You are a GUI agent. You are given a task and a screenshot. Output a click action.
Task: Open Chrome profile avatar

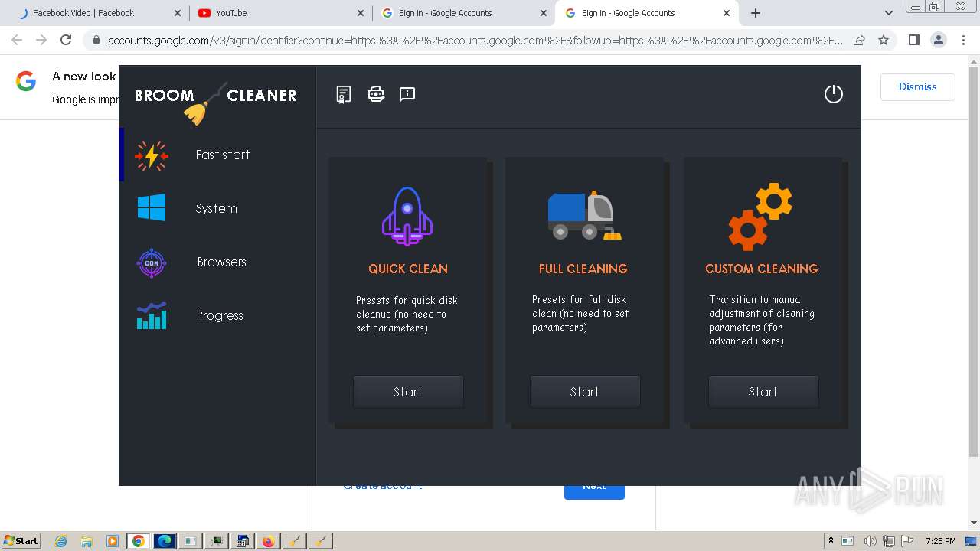tap(938, 40)
